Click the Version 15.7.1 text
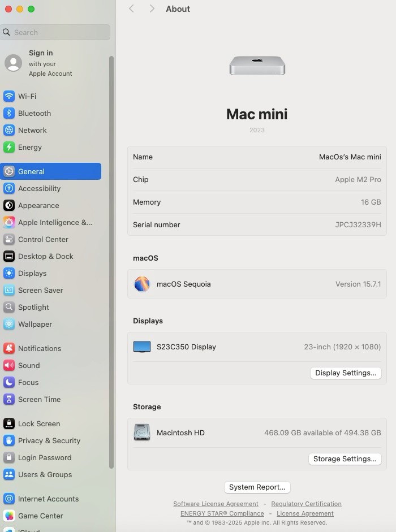This screenshot has width=396, height=532. click(x=358, y=284)
